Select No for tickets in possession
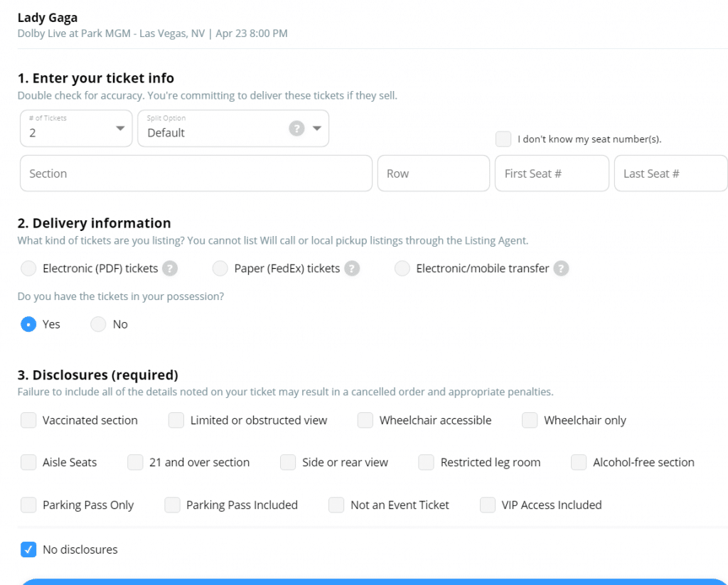The height and width of the screenshot is (585, 728). click(x=98, y=324)
